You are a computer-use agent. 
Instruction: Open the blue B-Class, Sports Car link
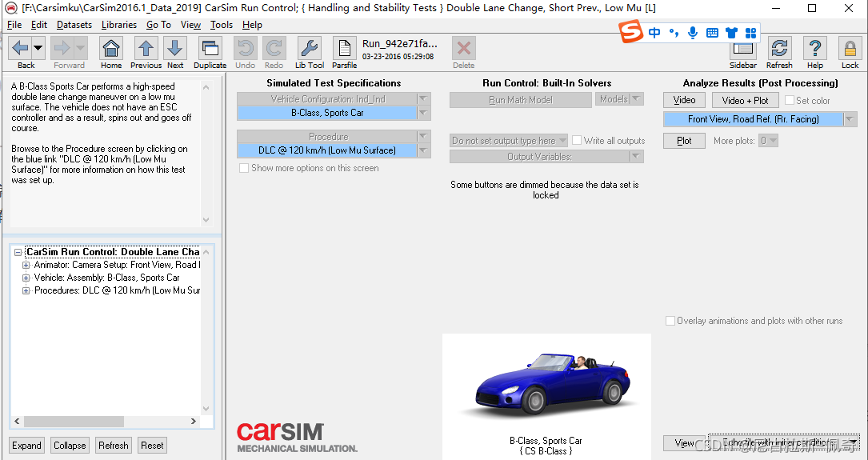coord(326,113)
